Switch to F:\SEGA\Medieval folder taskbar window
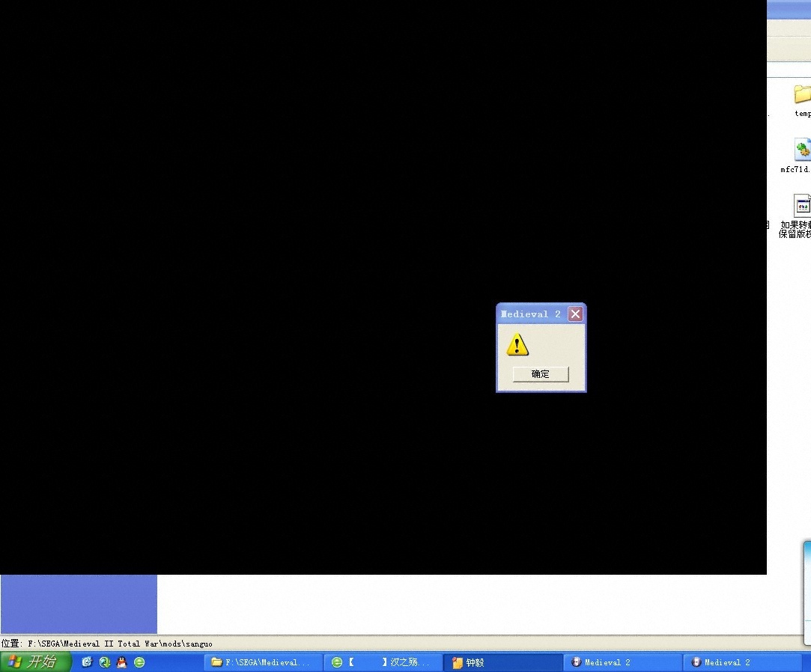 click(x=262, y=662)
